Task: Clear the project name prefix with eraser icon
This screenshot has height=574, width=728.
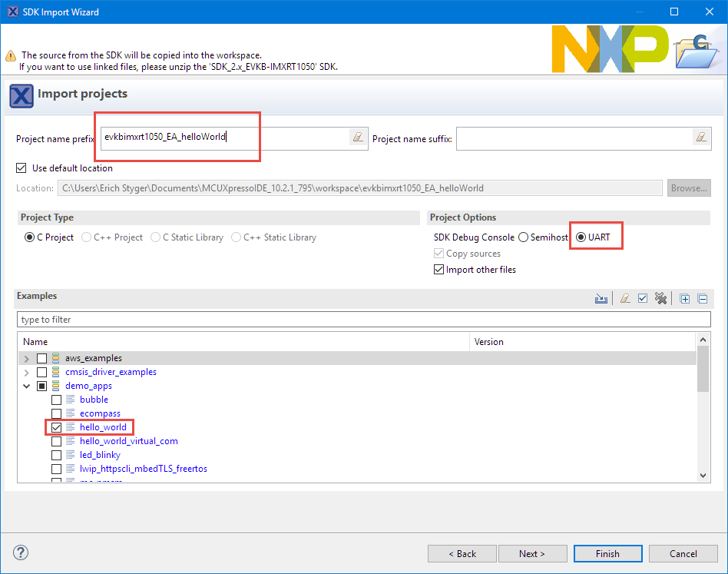Action: click(x=357, y=138)
